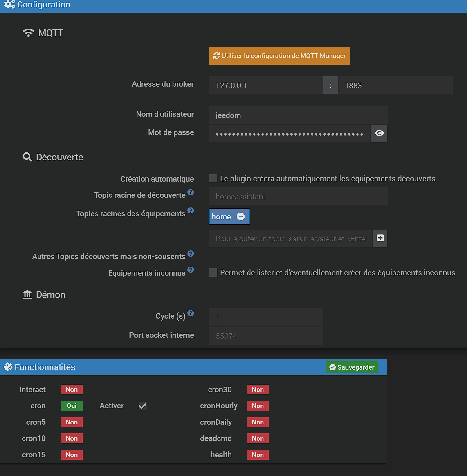The width and height of the screenshot is (467, 476).
Task: Click the magnifier icon beside Découverte heading
Action: pyautogui.click(x=27, y=157)
